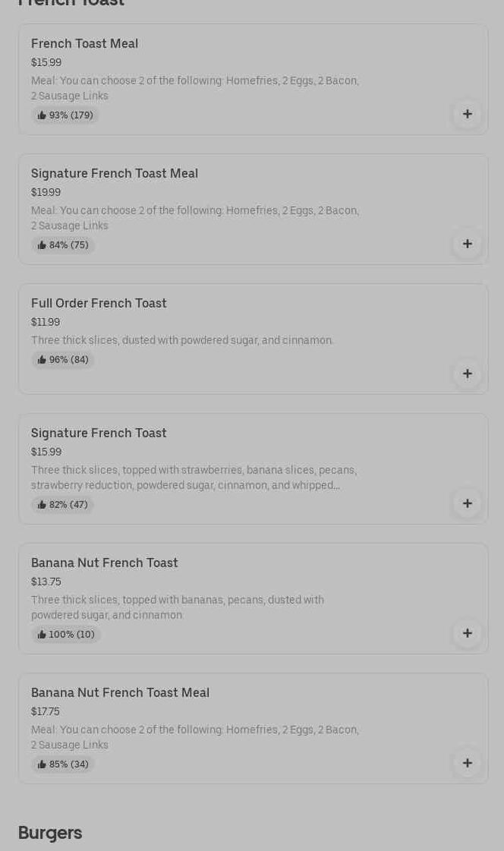504x851 pixels.
Task: Click the 85% (34) rating badge
Action: click(x=63, y=764)
